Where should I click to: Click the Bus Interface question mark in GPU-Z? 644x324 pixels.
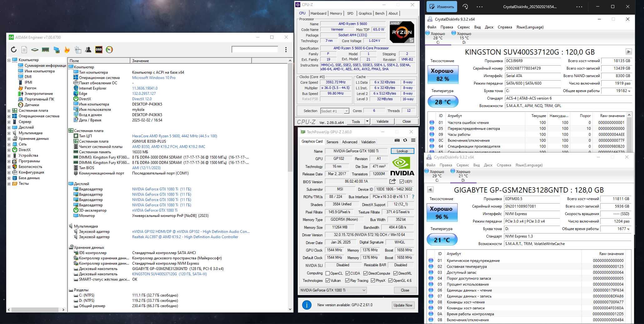[x=413, y=197]
